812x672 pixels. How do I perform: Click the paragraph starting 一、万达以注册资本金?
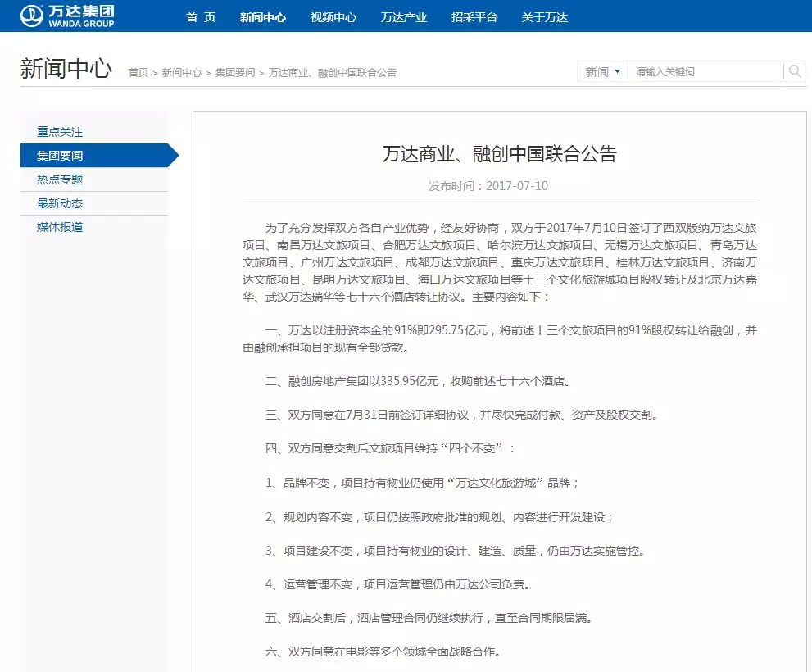click(x=500, y=338)
